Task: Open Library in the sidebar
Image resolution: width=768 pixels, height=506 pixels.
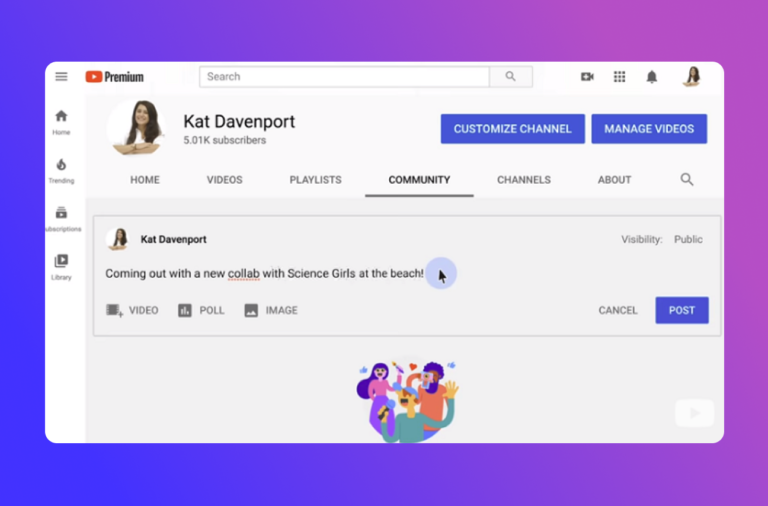Action: (x=61, y=267)
